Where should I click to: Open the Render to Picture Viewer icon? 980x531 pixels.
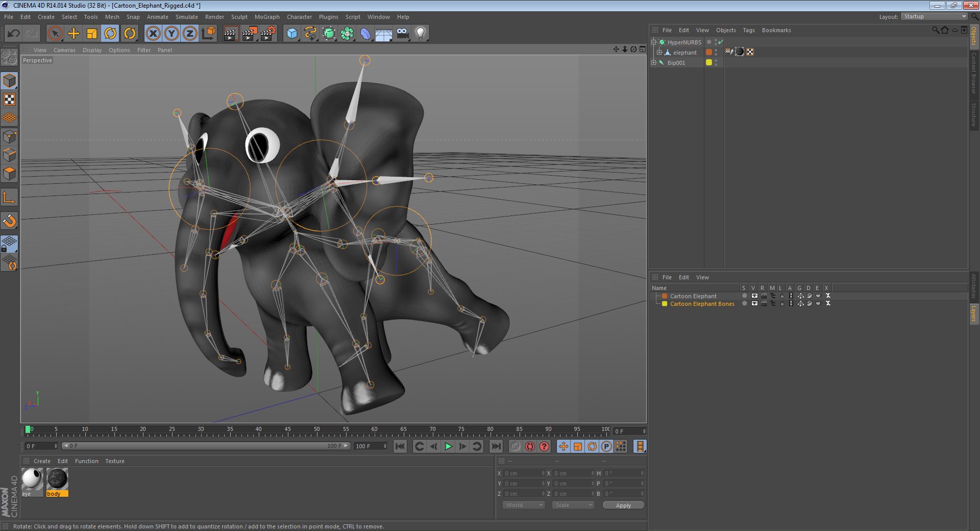point(249,34)
